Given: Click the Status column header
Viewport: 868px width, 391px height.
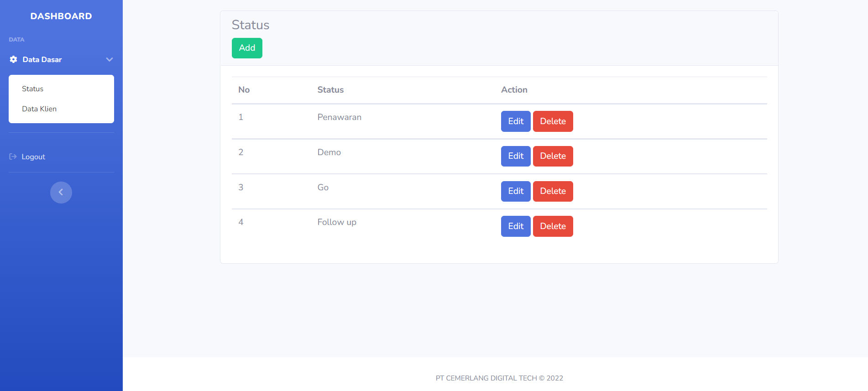Looking at the screenshot, I should (330, 90).
